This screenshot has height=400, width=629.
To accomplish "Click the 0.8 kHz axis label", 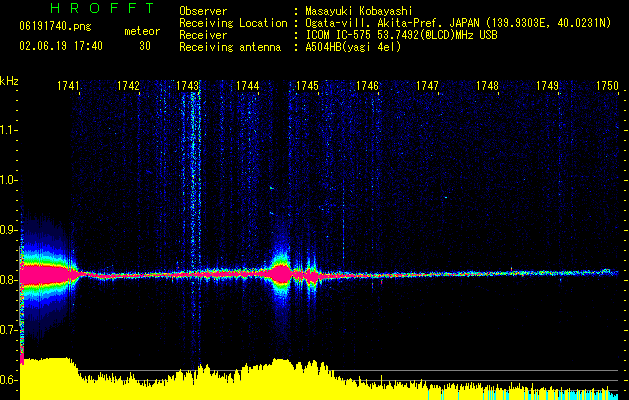I will click(x=8, y=280).
